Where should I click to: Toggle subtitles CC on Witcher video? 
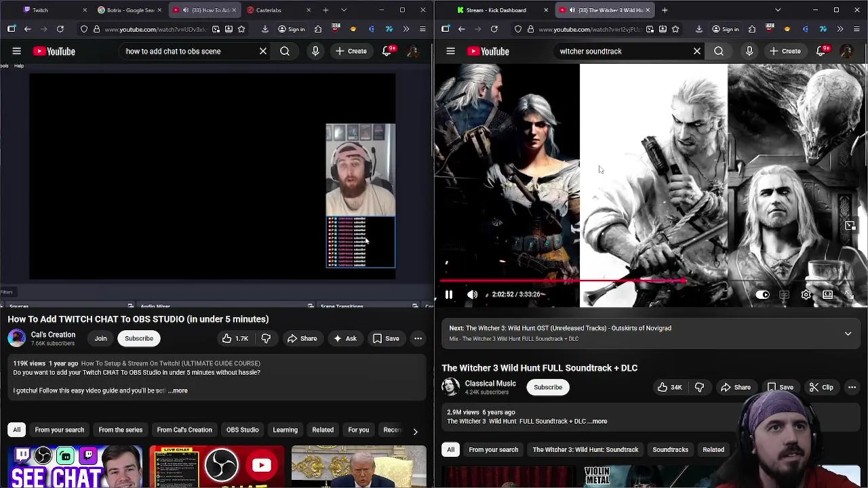784,295
